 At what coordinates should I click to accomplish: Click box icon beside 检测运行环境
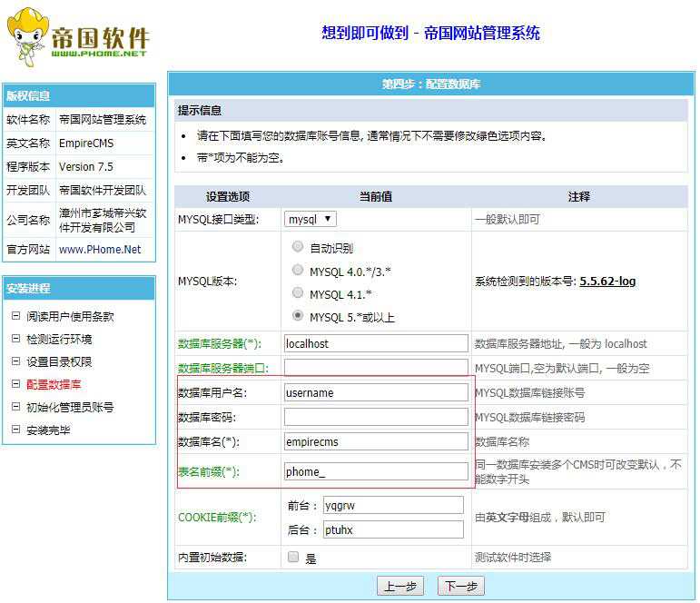[15, 339]
